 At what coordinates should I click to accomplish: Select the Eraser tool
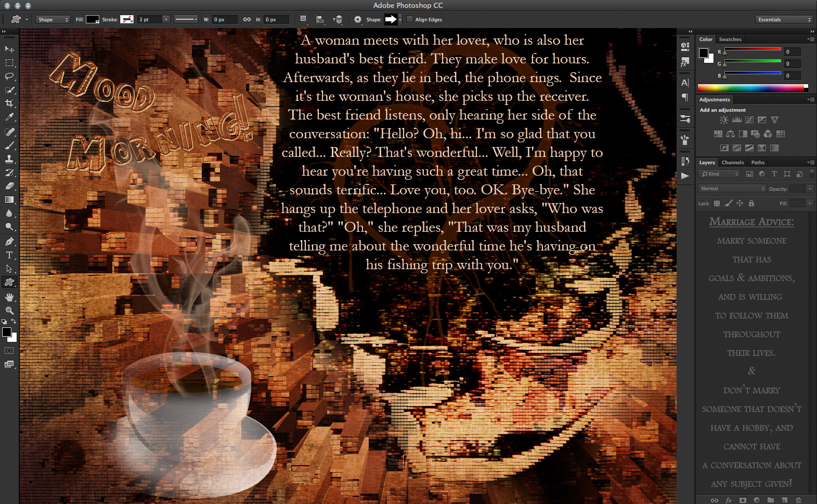point(9,186)
